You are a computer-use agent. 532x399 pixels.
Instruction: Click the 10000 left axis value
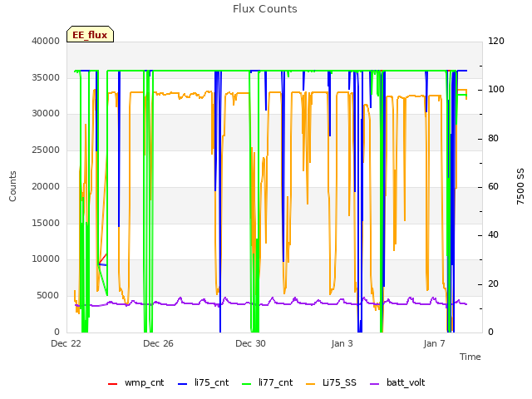(x=46, y=259)
